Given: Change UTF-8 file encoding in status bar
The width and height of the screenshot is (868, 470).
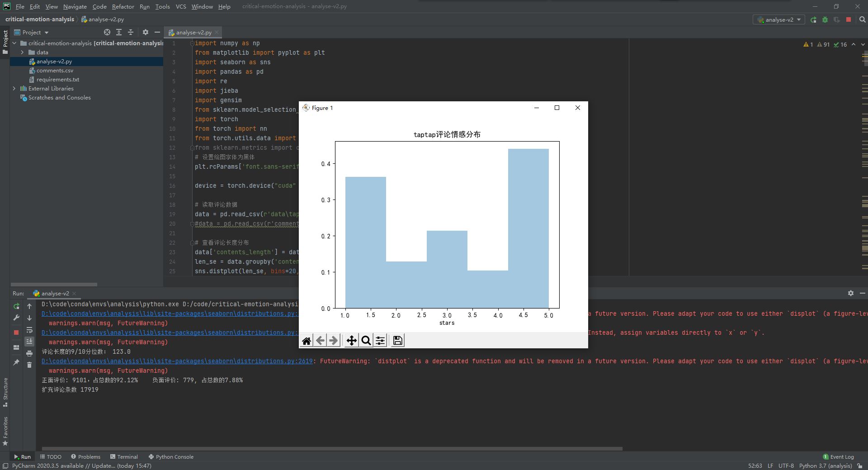Looking at the screenshot, I should click(786, 465).
